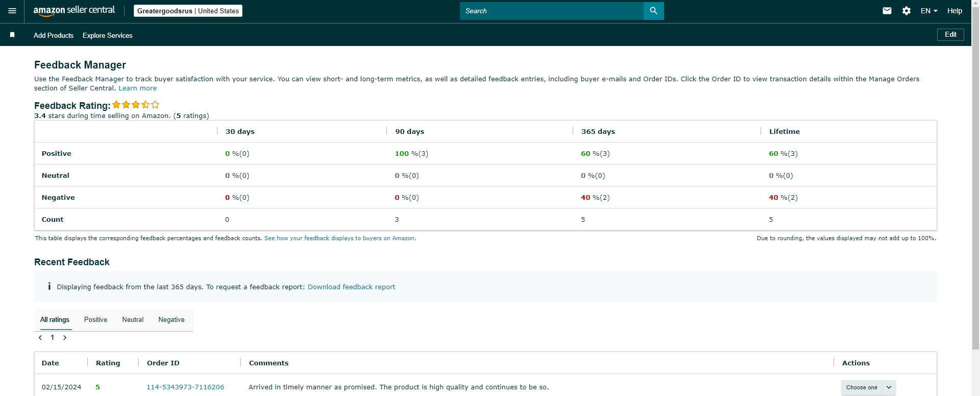Open the Add Products menu item

pos(54,35)
